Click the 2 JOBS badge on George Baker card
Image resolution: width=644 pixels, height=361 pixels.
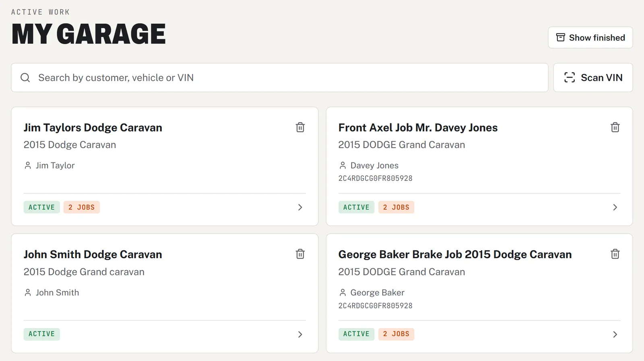pyautogui.click(x=396, y=334)
